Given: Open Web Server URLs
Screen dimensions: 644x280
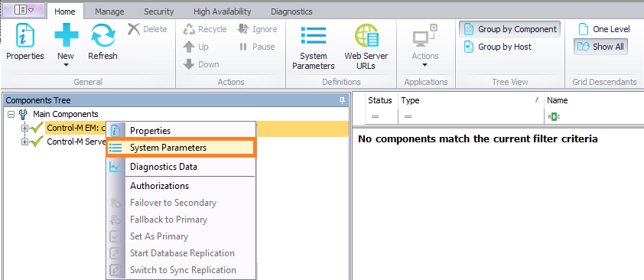Looking at the screenshot, I should [x=366, y=47].
